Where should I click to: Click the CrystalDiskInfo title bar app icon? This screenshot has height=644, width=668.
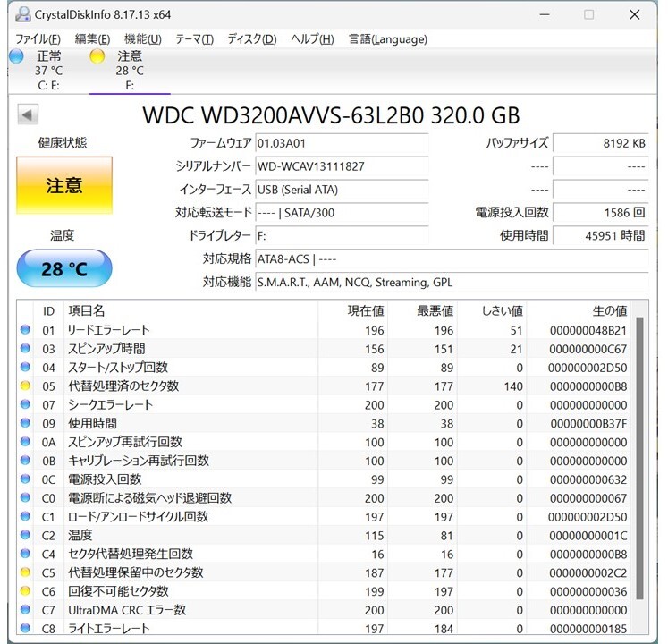point(23,14)
